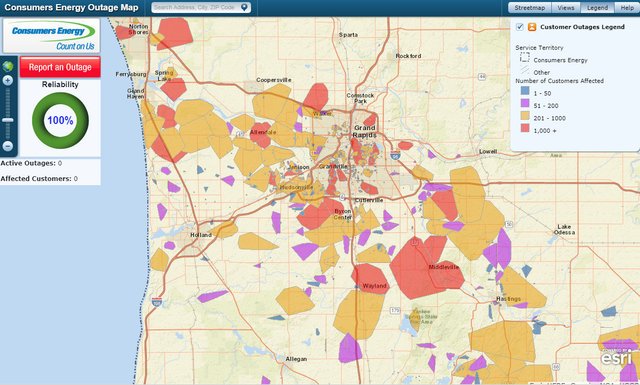Click the esri logo

[x=616, y=358]
